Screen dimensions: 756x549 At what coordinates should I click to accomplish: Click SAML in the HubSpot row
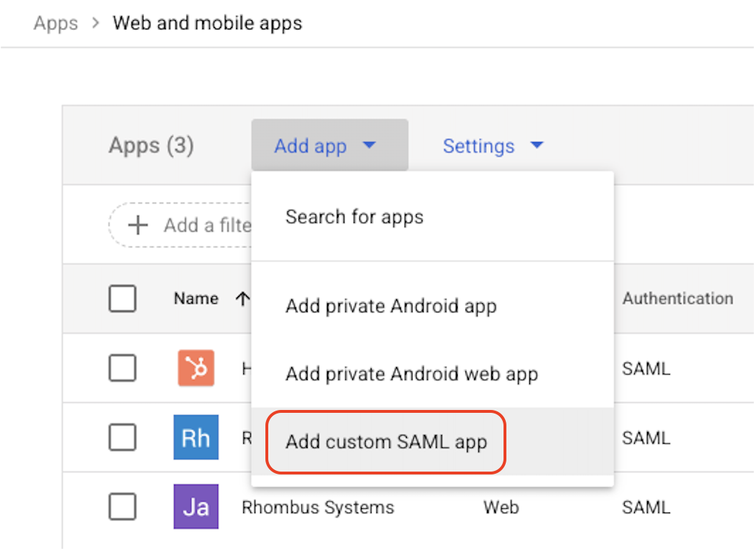tap(646, 369)
